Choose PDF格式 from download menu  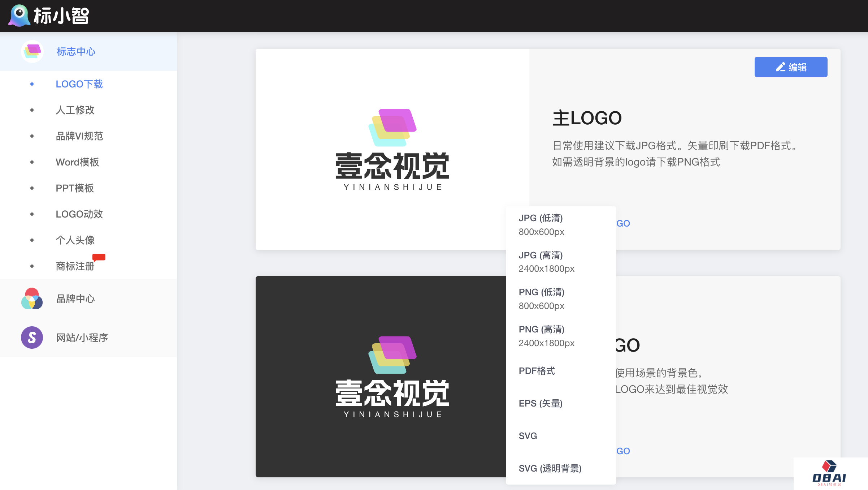pyautogui.click(x=537, y=371)
